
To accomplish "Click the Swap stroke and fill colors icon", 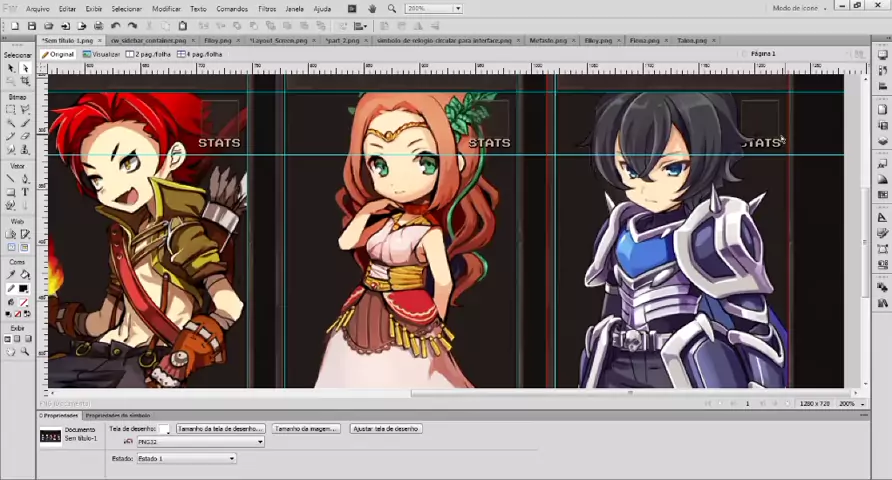I will (28, 314).
